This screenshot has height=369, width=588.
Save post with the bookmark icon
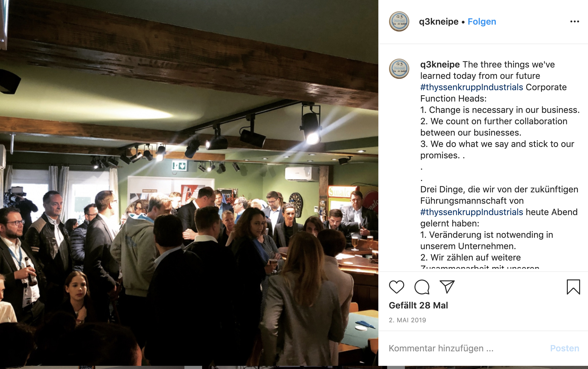[x=573, y=287]
